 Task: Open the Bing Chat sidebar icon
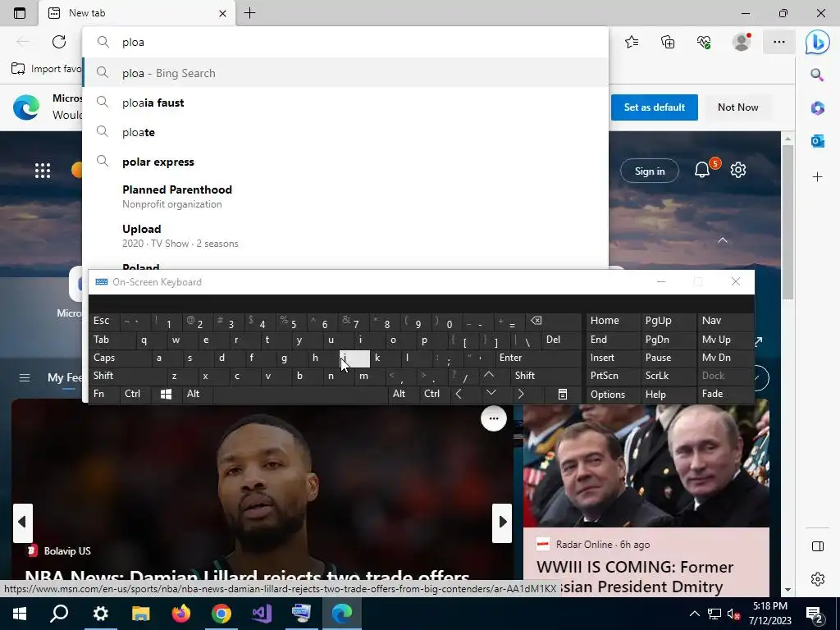(818, 42)
